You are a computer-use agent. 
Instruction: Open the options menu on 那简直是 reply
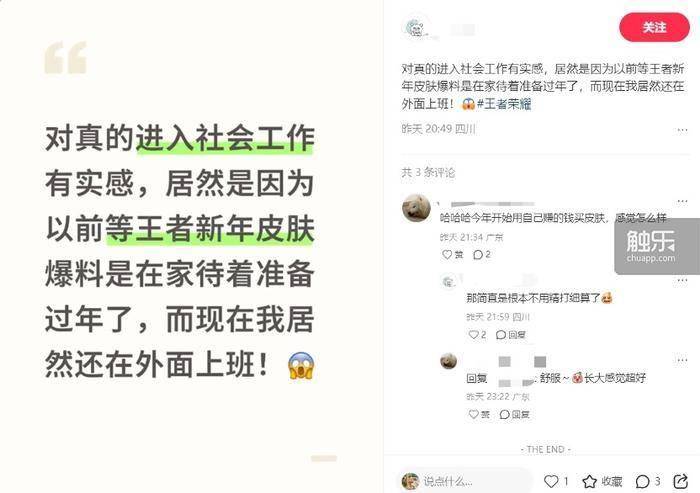pyautogui.click(x=682, y=280)
